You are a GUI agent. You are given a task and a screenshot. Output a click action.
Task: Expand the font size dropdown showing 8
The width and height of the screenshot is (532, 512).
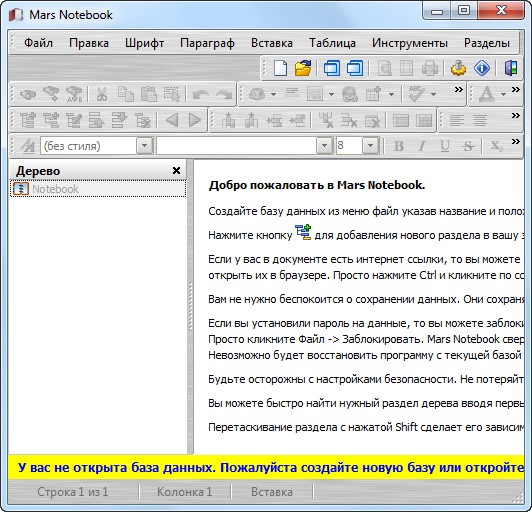(370, 146)
